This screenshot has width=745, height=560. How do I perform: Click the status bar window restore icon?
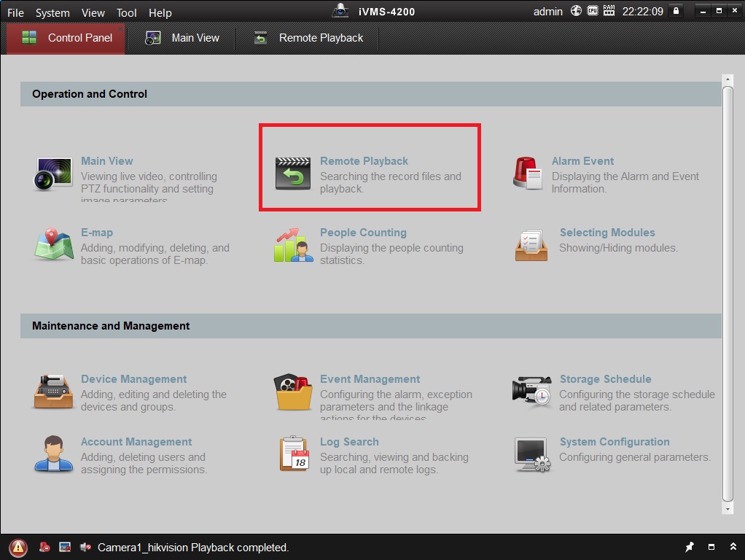click(711, 547)
